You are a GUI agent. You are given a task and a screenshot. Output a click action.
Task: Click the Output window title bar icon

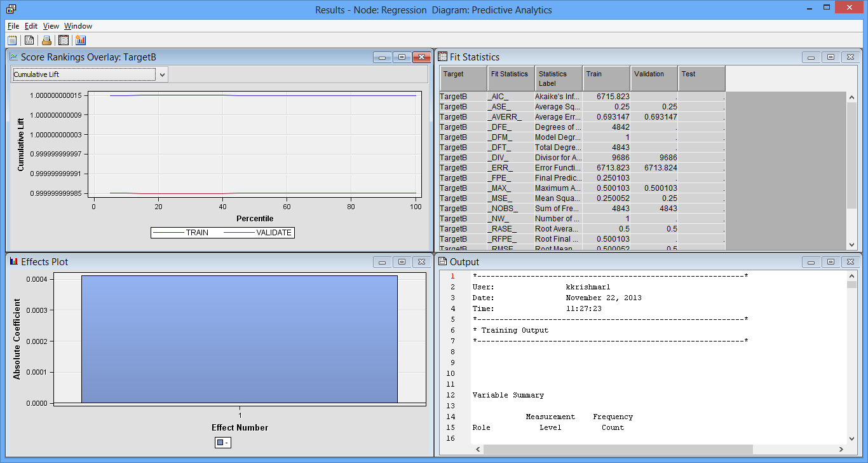(x=444, y=261)
